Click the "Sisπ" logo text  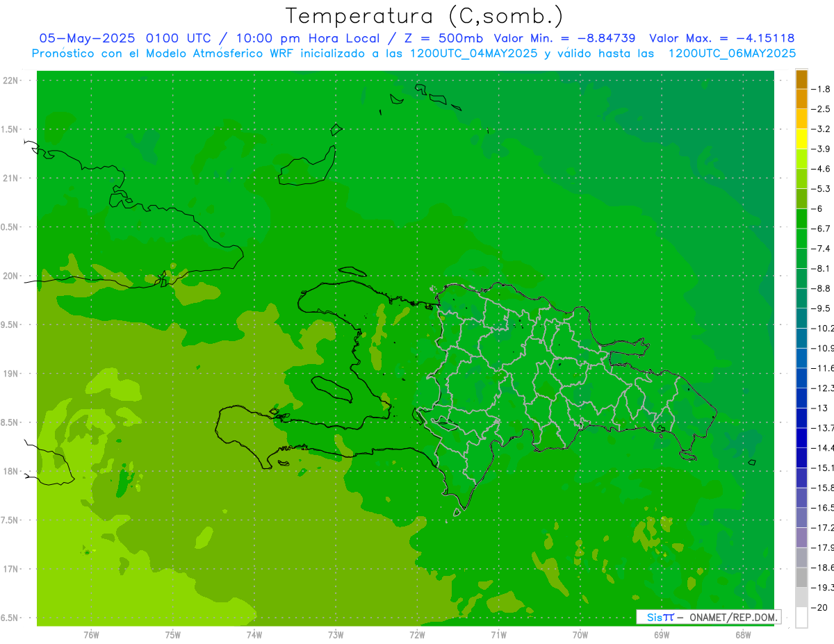tap(660, 617)
